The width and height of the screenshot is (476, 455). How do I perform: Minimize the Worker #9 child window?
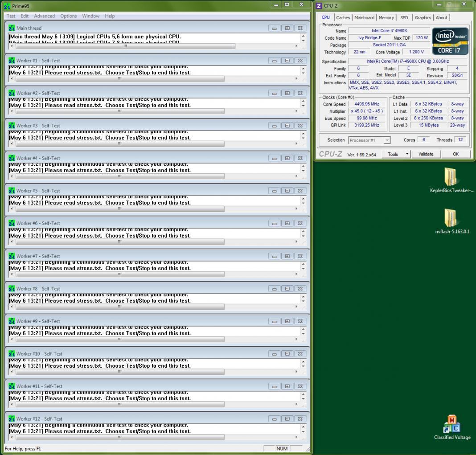pyautogui.click(x=275, y=321)
